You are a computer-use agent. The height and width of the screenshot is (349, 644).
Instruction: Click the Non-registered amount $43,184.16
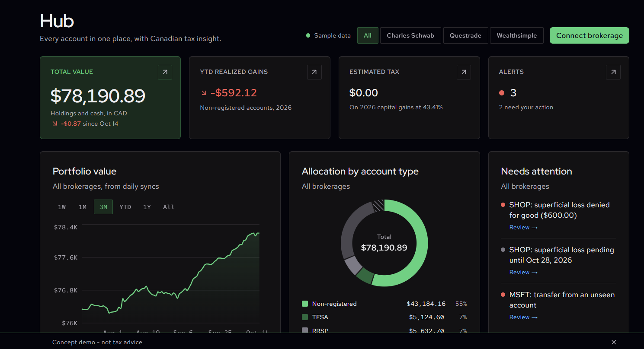pyautogui.click(x=426, y=304)
